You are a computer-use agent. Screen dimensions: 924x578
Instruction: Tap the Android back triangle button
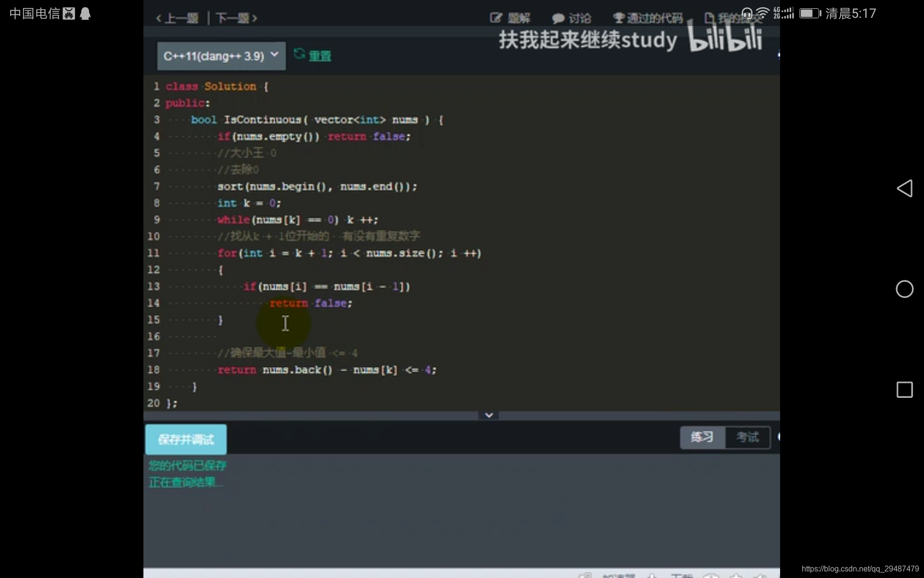pos(904,188)
